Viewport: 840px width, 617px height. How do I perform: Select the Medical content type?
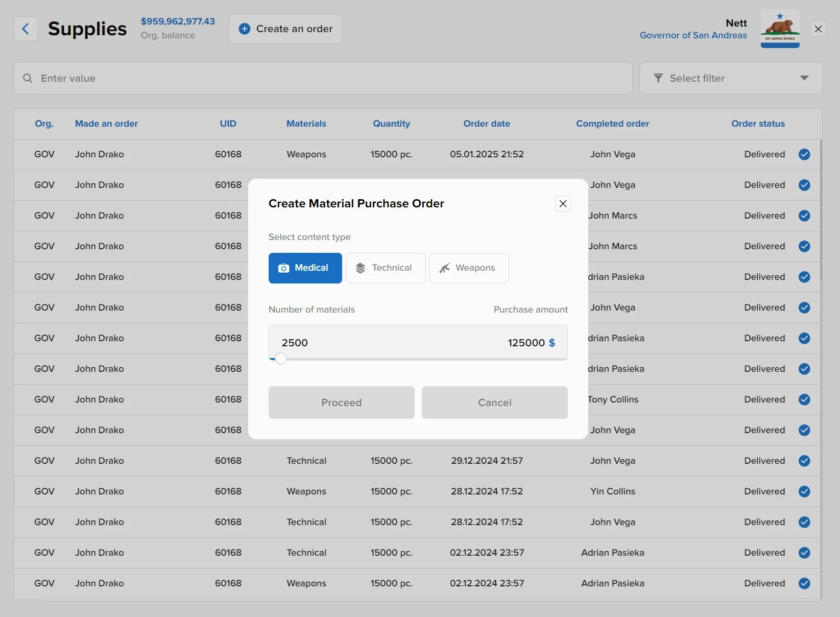(305, 268)
